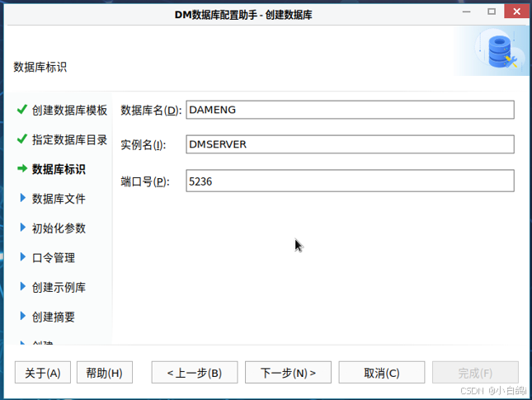Click the green checkmark beside 创建数据库模板

click(x=22, y=109)
